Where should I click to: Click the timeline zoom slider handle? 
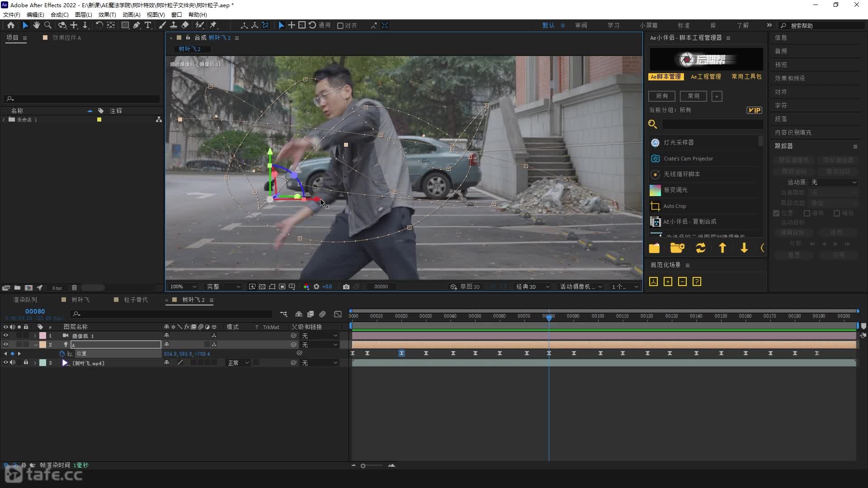363,466
